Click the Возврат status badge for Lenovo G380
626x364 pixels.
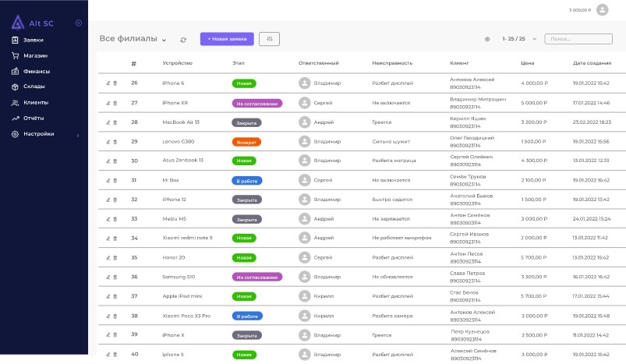point(246,142)
